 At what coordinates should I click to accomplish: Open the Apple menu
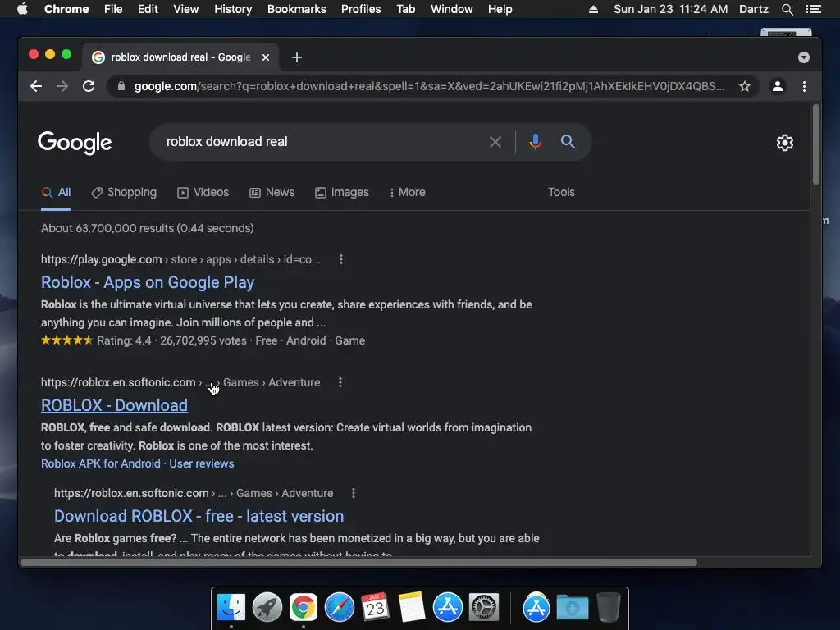coord(22,9)
